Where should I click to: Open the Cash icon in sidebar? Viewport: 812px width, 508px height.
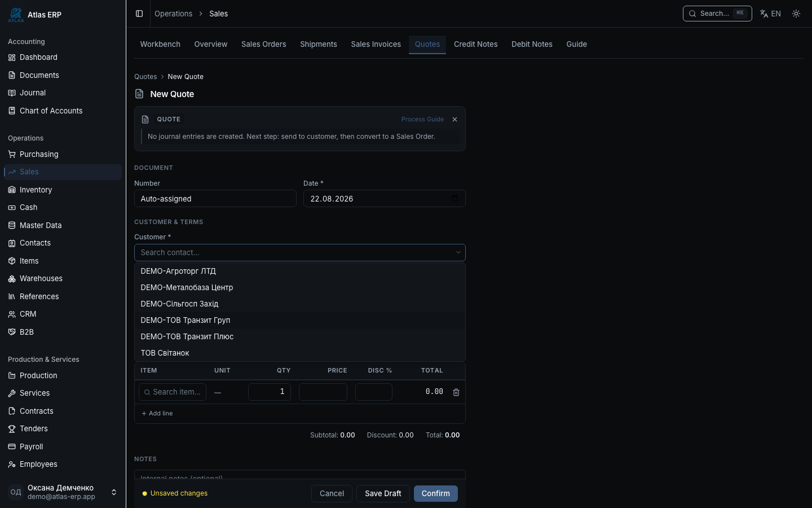tap(12, 208)
